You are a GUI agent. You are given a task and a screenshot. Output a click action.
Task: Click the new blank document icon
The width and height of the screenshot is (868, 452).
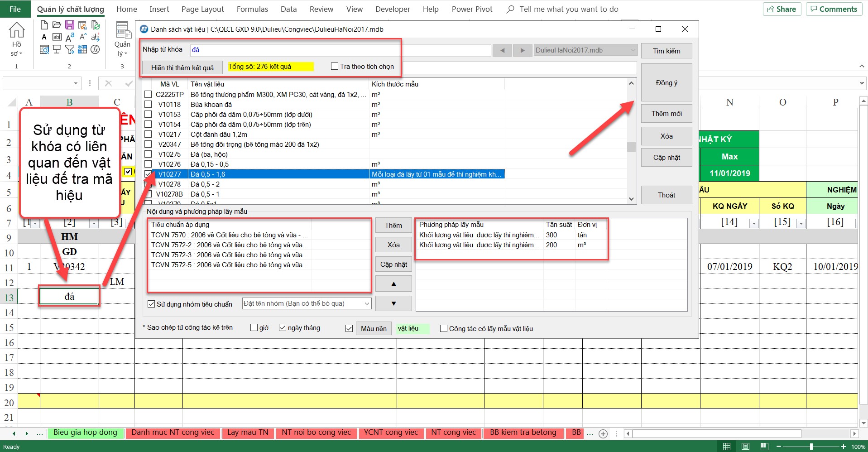click(x=44, y=25)
